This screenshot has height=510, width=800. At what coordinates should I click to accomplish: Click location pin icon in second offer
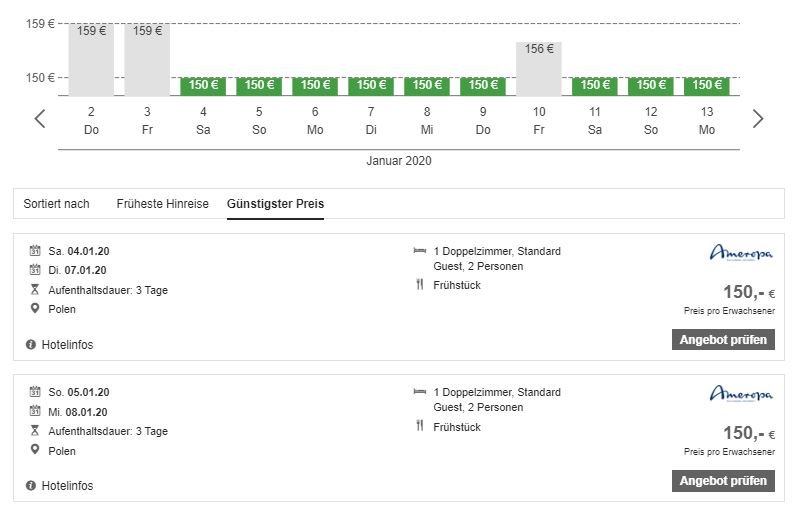point(35,451)
